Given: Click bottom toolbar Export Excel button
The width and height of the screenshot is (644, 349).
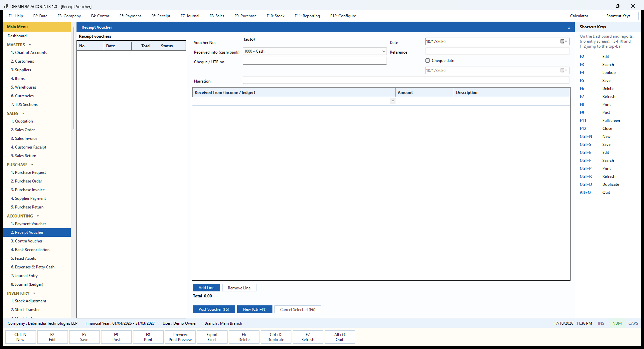Looking at the screenshot, I should tap(212, 337).
